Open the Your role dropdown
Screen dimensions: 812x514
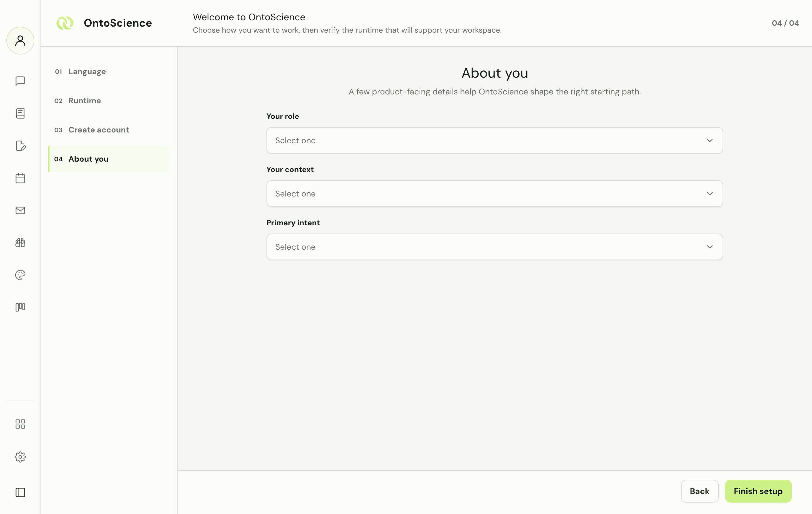494,140
